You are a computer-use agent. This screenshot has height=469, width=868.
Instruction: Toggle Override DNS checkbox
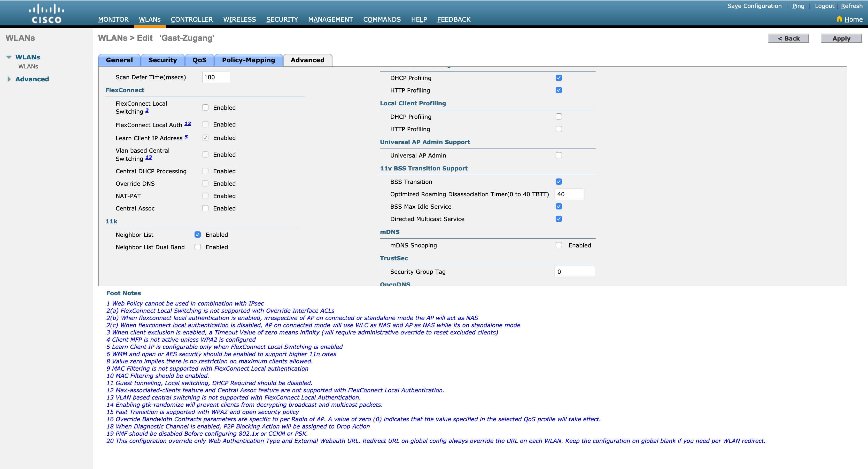point(205,184)
